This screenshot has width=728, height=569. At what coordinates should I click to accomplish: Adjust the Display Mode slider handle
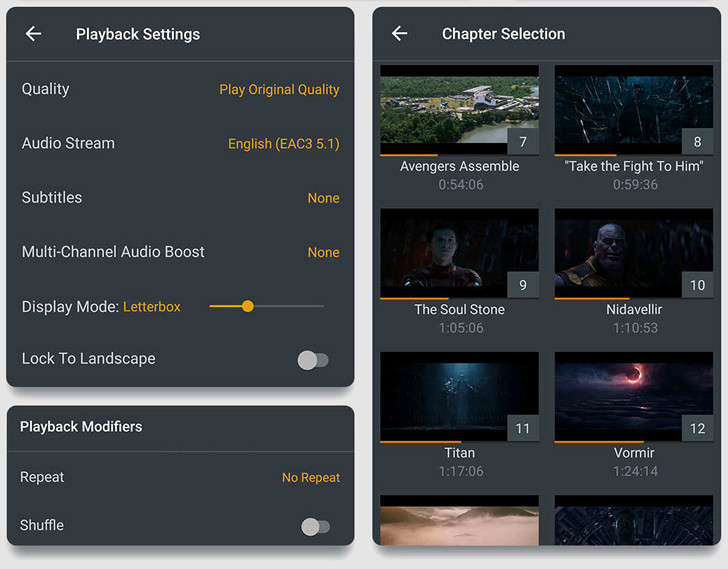click(x=248, y=306)
